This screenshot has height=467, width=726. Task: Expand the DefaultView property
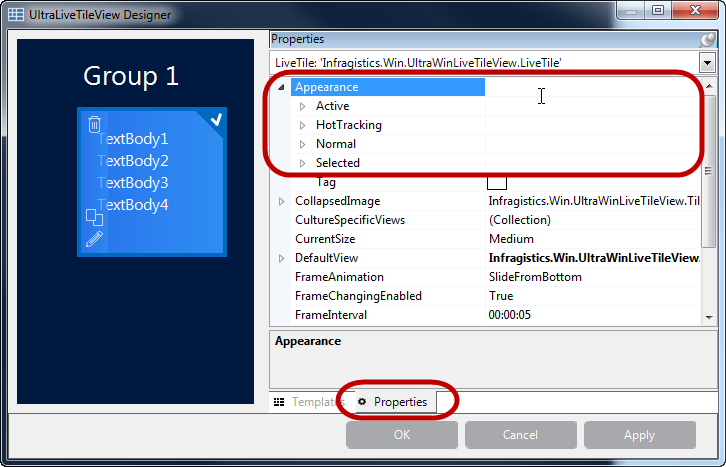pyautogui.click(x=281, y=258)
